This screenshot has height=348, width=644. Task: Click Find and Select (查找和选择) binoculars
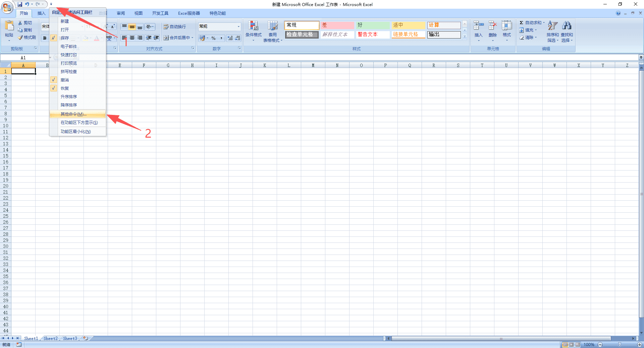coord(567,25)
